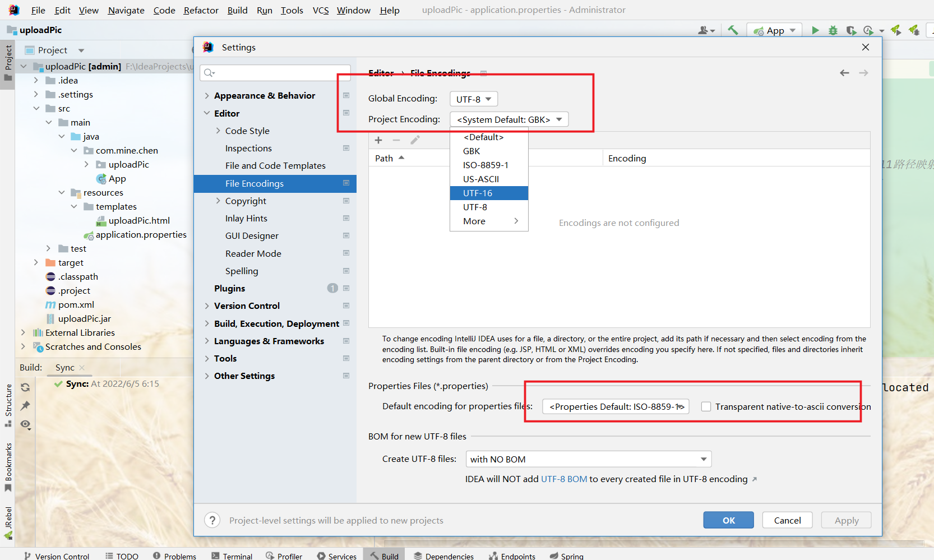The image size is (934, 560).
Task: Open Default encoding for properties files dropdown
Action: 616,406
